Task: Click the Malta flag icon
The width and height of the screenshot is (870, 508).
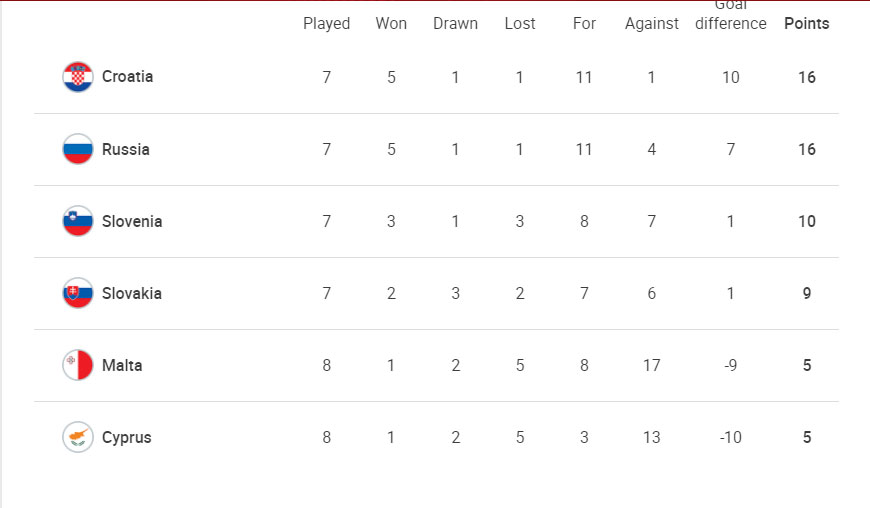Action: click(x=78, y=365)
